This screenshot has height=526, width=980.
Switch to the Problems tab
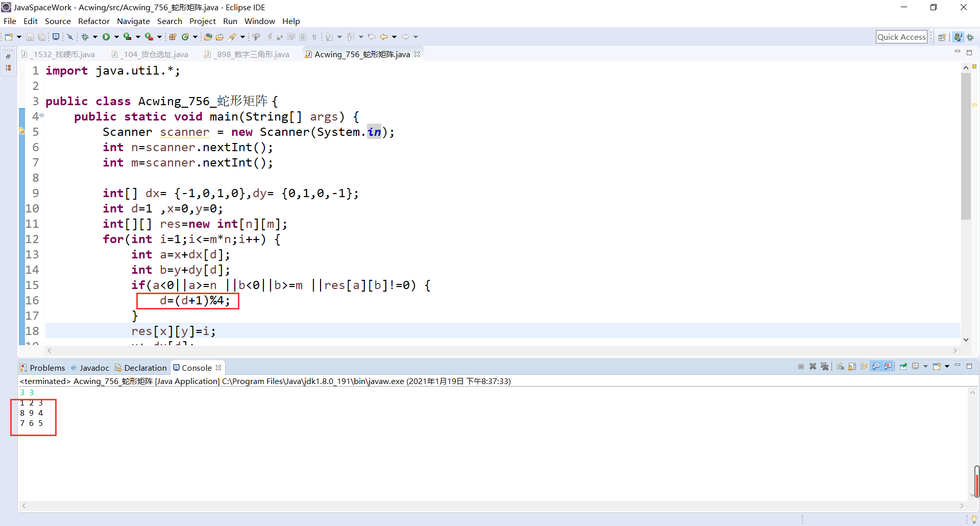point(43,368)
